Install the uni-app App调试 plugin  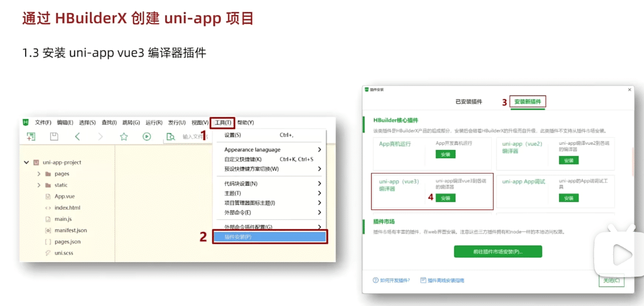tap(568, 198)
